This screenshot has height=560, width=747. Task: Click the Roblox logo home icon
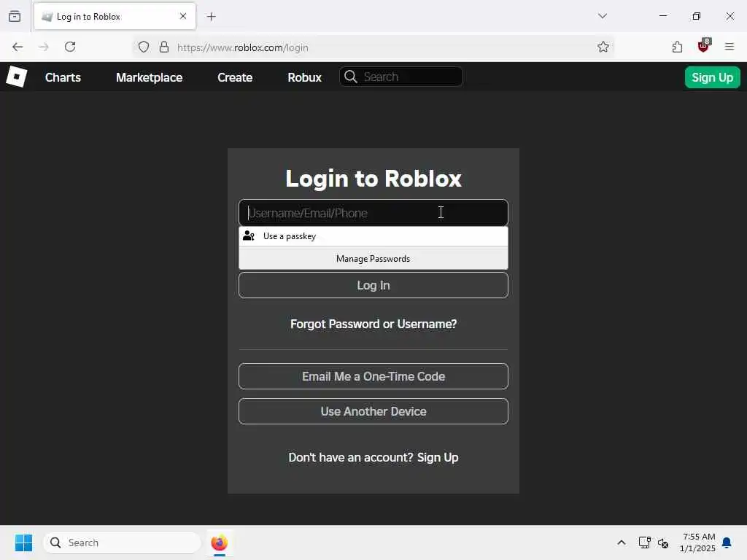pyautogui.click(x=17, y=77)
